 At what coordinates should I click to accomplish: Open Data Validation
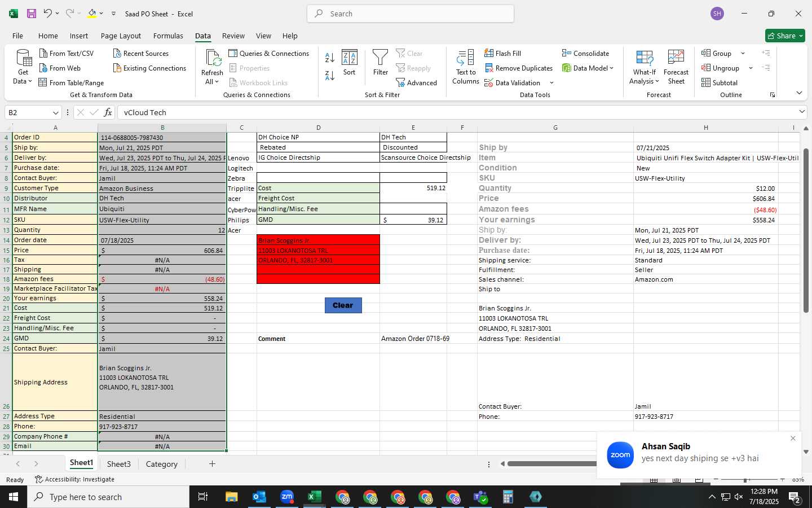point(513,82)
